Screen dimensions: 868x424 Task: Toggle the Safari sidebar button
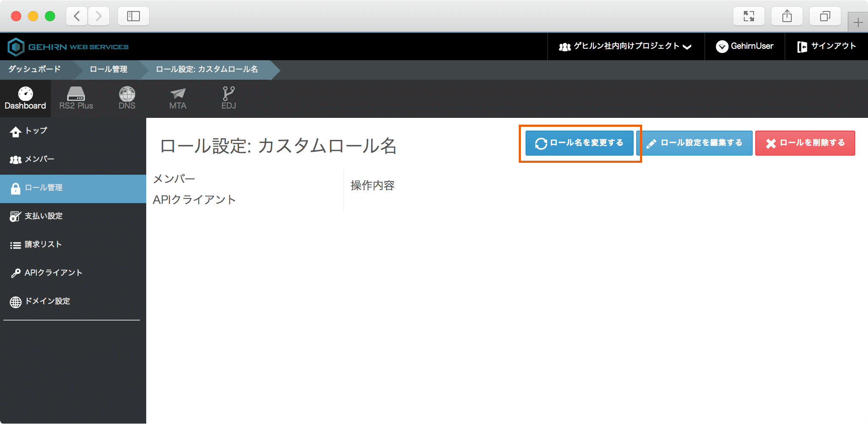point(133,17)
